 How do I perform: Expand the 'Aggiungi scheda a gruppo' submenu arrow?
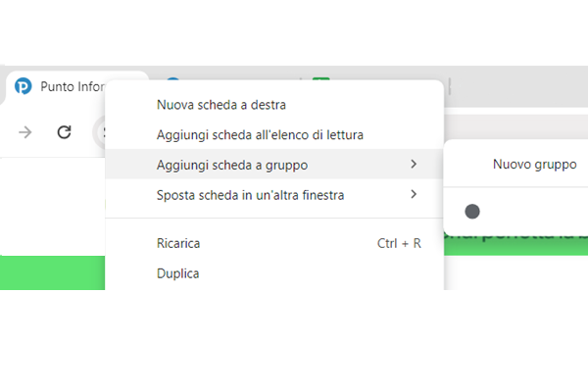414,164
